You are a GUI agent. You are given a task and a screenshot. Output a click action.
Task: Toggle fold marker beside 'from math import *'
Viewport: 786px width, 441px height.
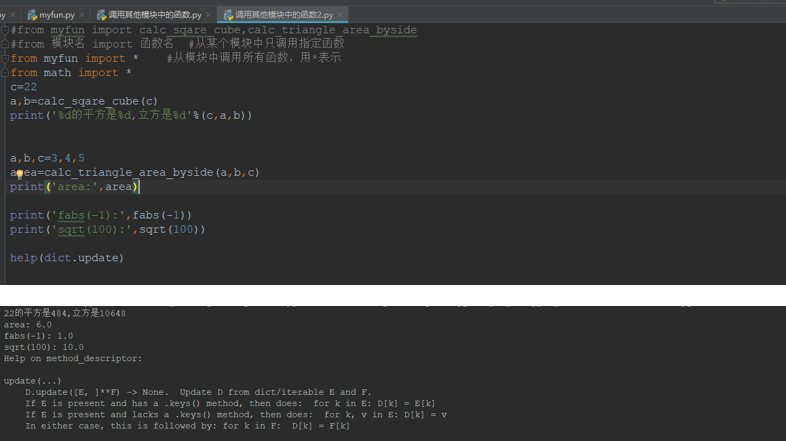5,73
